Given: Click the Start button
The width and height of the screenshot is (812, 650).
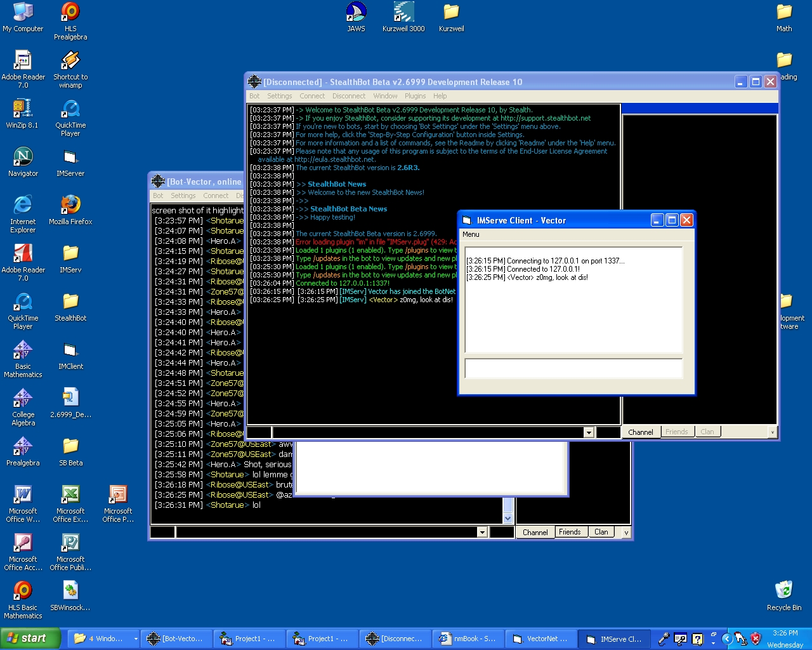Looking at the screenshot, I should click(30, 639).
